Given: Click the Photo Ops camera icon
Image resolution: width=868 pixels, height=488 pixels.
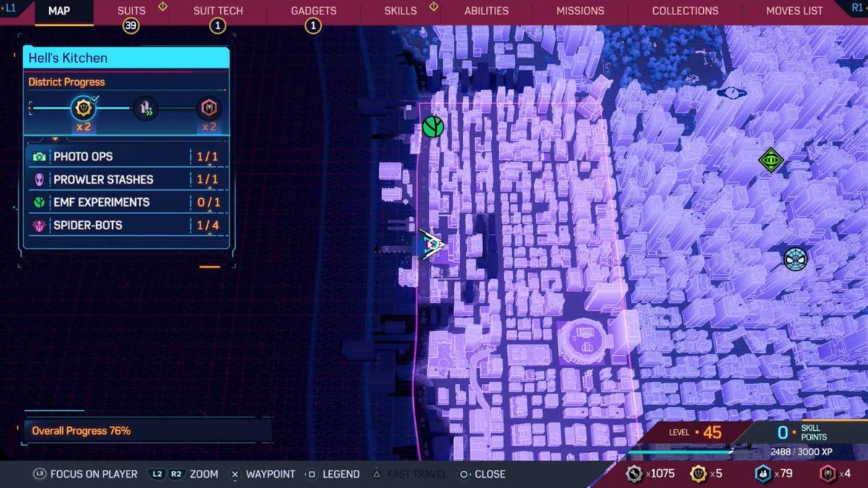Looking at the screenshot, I should 38,157.
